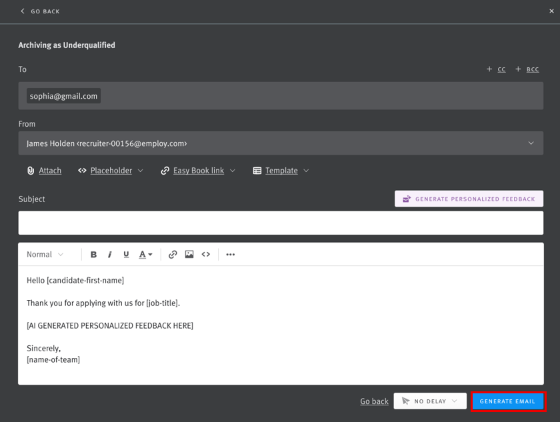Close the email dialog with the X
The width and height of the screenshot is (560, 422).
tap(551, 11)
